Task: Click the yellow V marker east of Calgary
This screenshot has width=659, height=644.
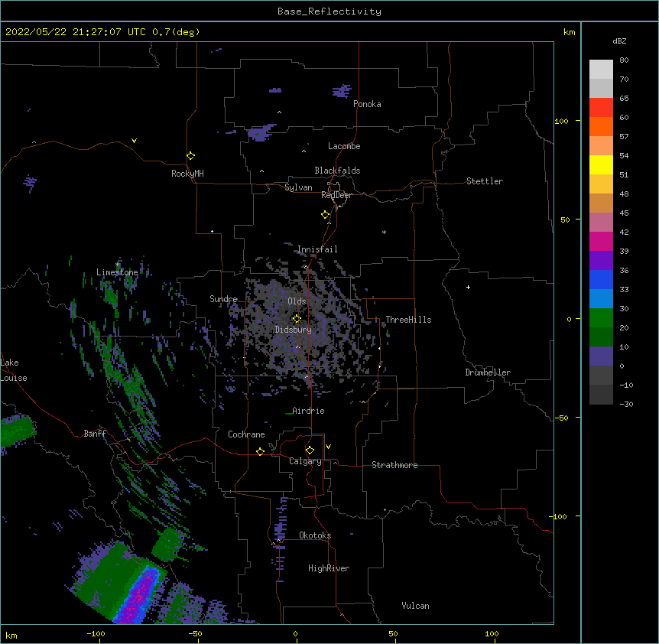Action: point(328,447)
